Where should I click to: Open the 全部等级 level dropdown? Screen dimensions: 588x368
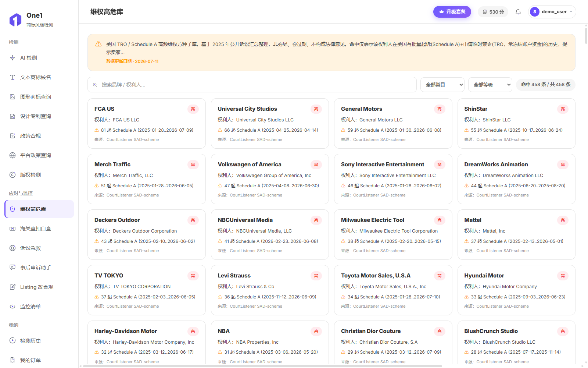pyautogui.click(x=490, y=85)
